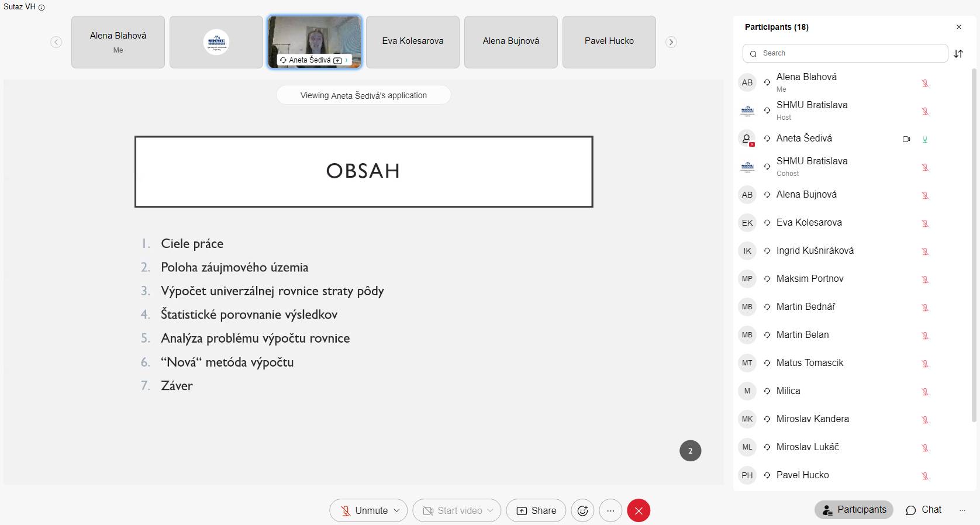Unmute your microphone
The height and width of the screenshot is (525, 980).
(x=364, y=510)
